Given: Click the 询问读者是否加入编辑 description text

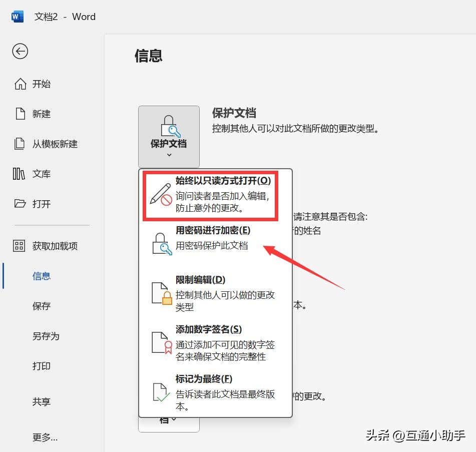Looking at the screenshot, I should click(x=222, y=202).
